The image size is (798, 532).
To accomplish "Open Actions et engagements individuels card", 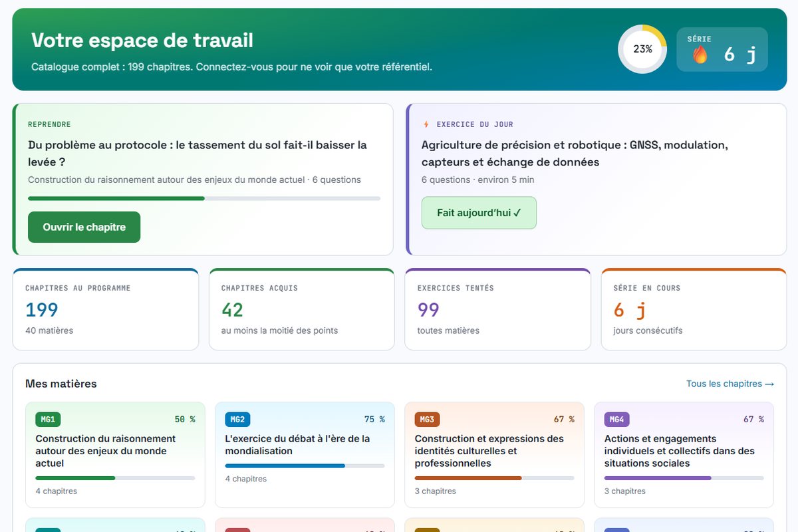I will (684, 455).
